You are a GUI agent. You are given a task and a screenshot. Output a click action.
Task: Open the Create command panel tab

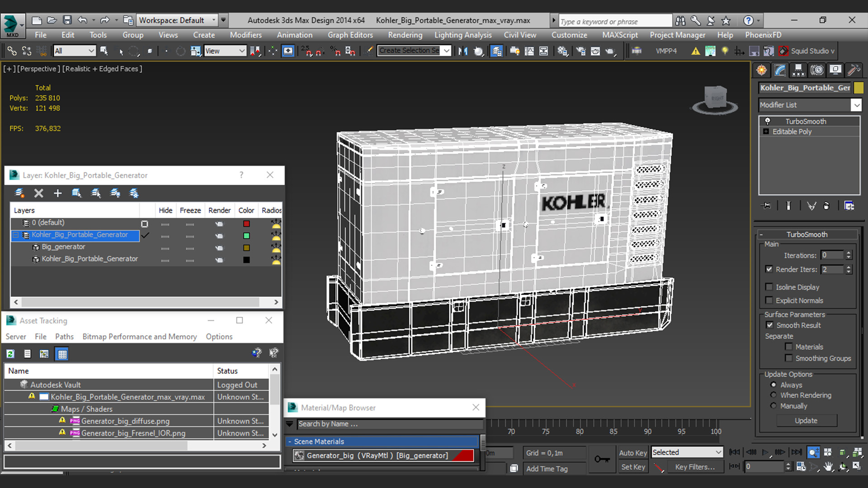762,70
